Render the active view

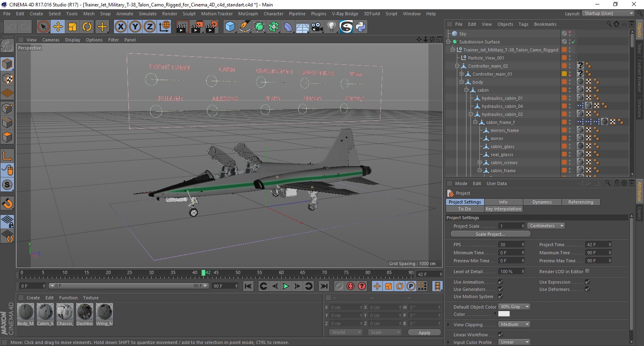182,27
